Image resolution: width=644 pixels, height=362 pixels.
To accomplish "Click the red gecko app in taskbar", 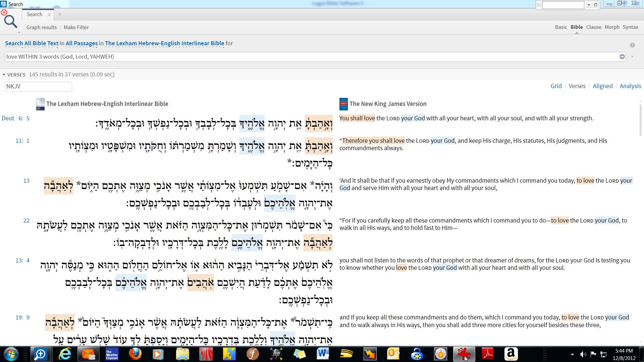I will (x=464, y=354).
